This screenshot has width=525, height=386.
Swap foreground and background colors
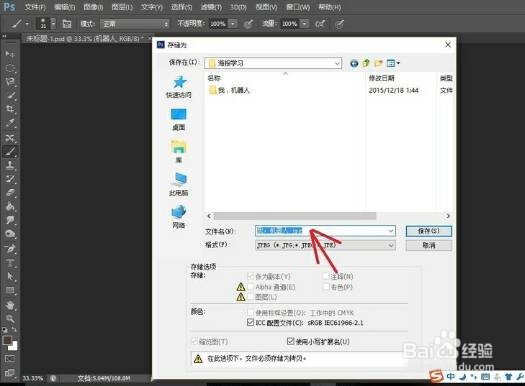(14, 330)
